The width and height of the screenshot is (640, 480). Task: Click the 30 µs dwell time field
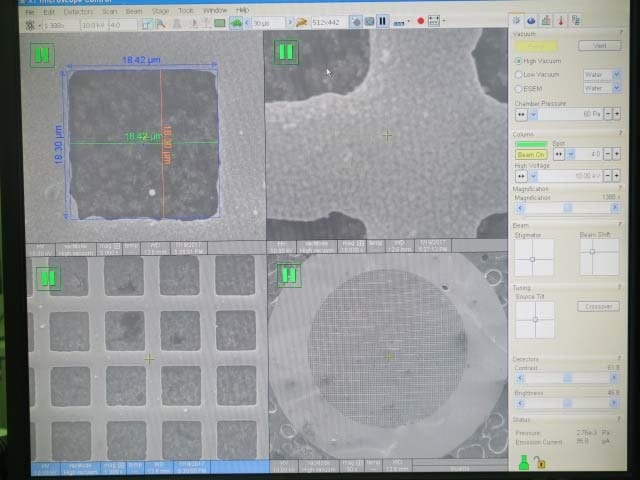point(268,22)
